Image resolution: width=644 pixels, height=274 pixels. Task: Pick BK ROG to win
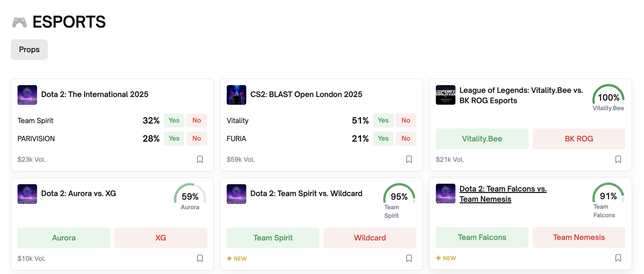(579, 139)
